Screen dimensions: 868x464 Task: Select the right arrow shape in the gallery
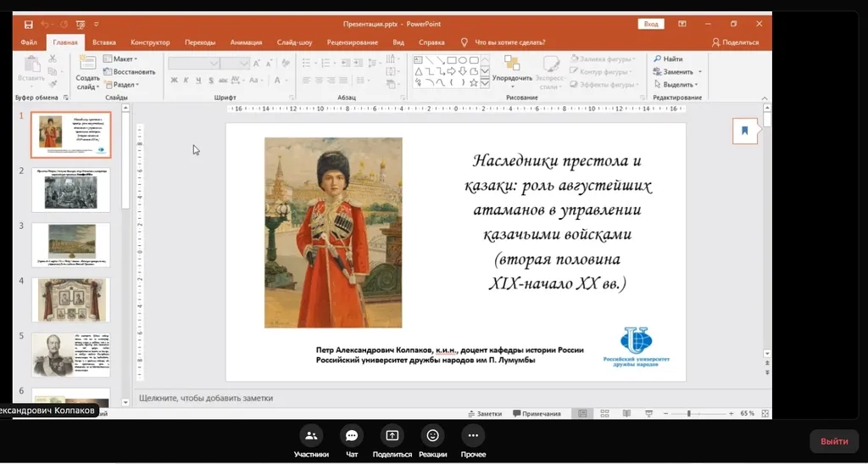(452, 71)
